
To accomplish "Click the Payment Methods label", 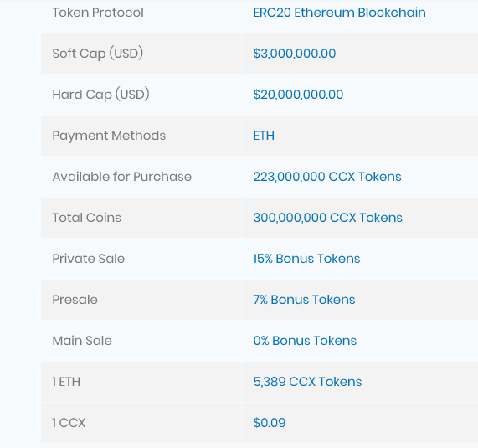I will (x=109, y=136).
